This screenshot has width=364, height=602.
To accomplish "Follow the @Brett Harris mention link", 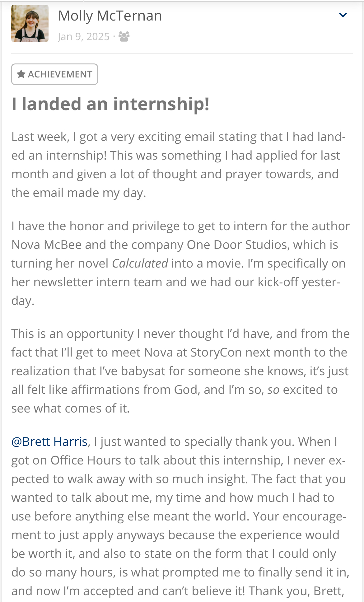I will [x=49, y=441].
